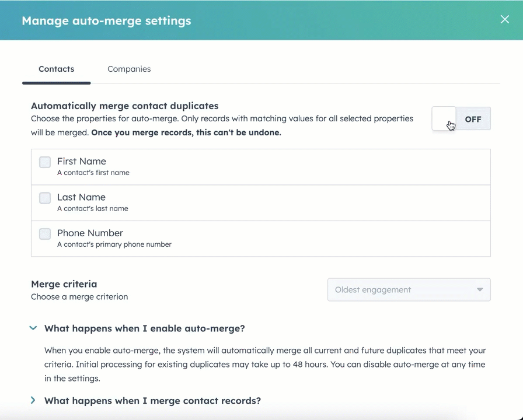Click the OFF label on the toggle
The image size is (523, 420).
tap(473, 118)
